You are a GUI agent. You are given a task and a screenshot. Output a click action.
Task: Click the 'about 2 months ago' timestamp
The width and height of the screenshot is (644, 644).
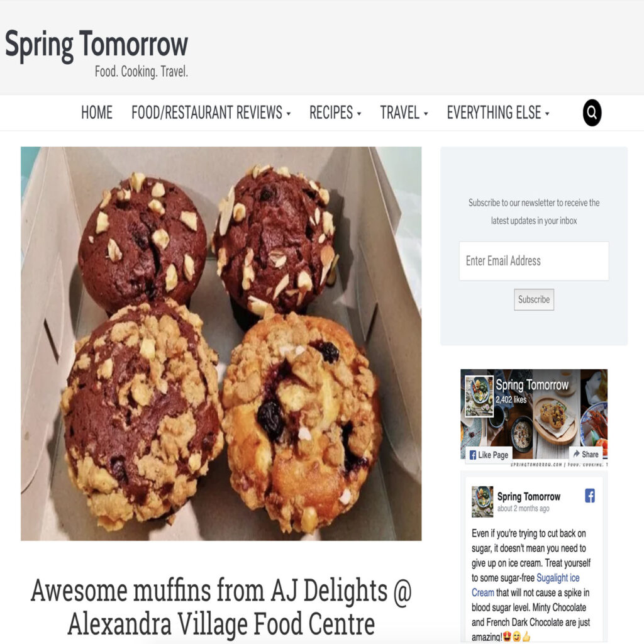pos(523,508)
